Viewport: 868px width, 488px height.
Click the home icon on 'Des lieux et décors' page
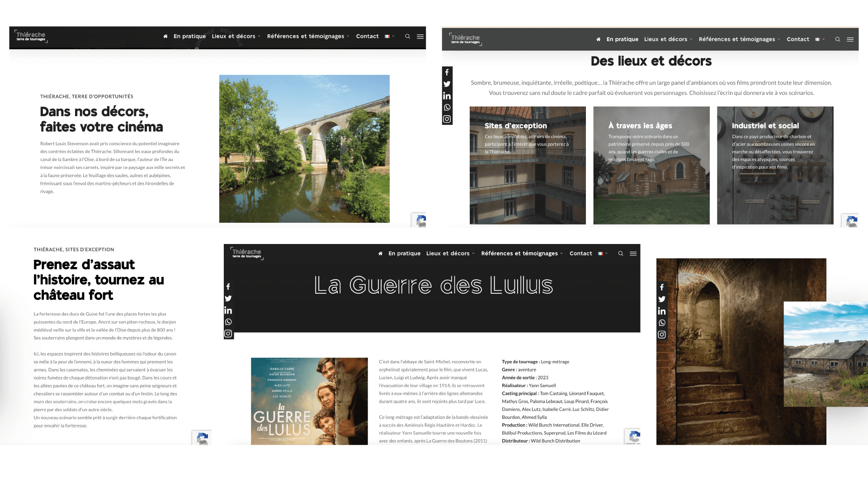pyautogui.click(x=599, y=39)
